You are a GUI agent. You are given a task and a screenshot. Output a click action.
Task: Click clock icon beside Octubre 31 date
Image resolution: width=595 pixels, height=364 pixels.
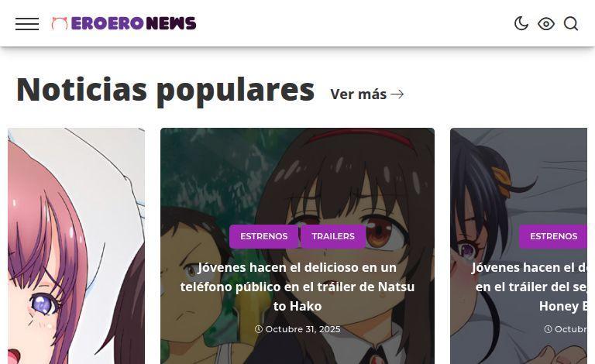pyautogui.click(x=259, y=329)
